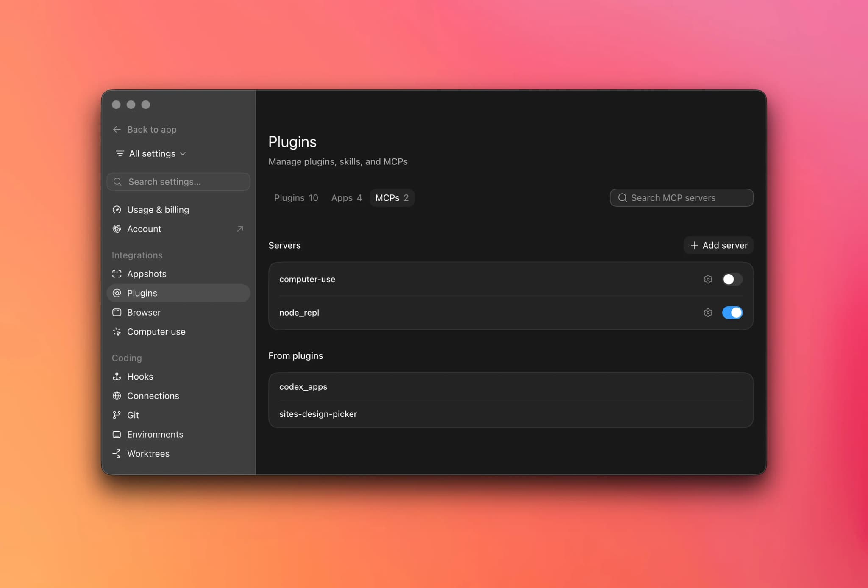Click the Servers section heading
The image size is (868, 588).
pyautogui.click(x=284, y=245)
